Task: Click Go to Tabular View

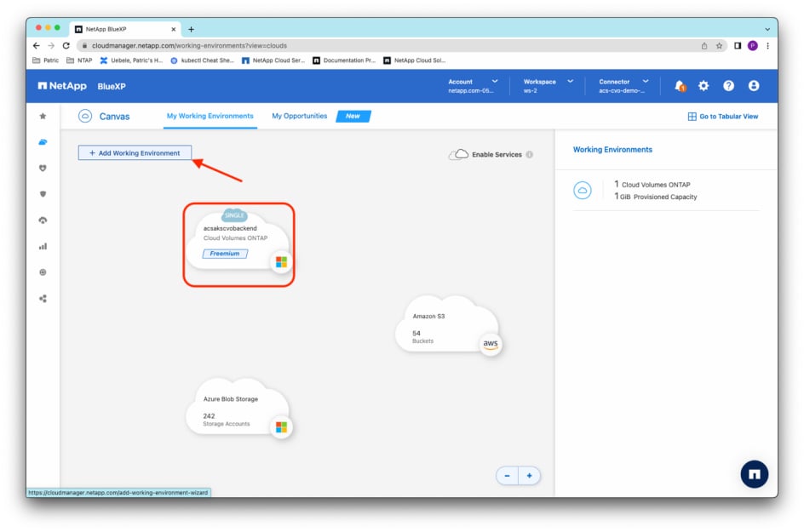Action: tap(723, 117)
